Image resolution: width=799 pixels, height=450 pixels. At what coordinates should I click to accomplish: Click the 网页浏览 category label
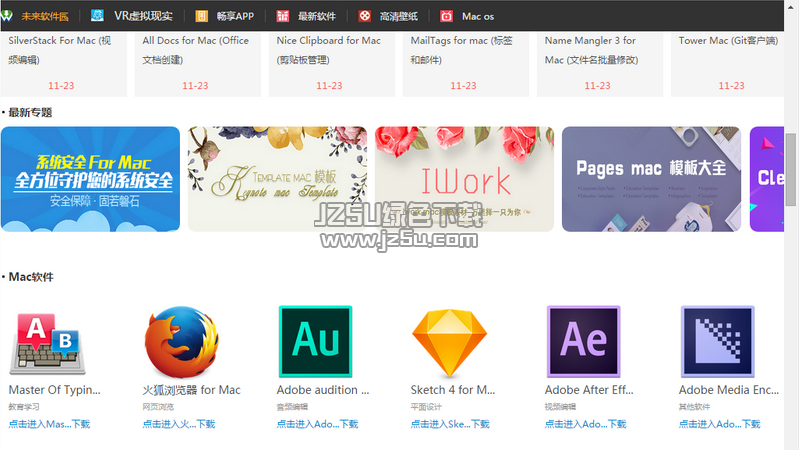(x=158, y=407)
